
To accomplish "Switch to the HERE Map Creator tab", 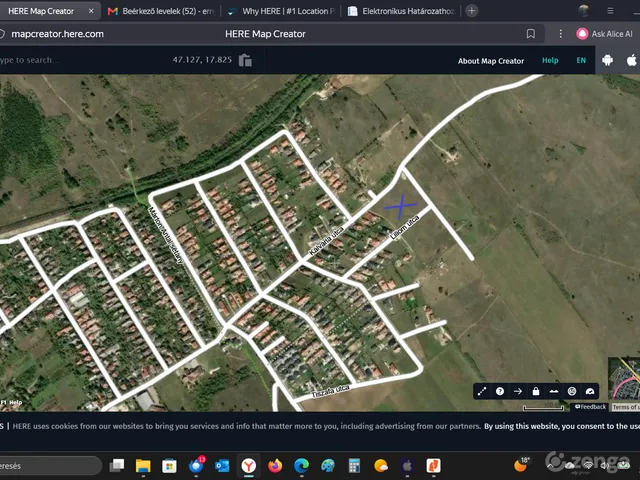I will pos(41,11).
